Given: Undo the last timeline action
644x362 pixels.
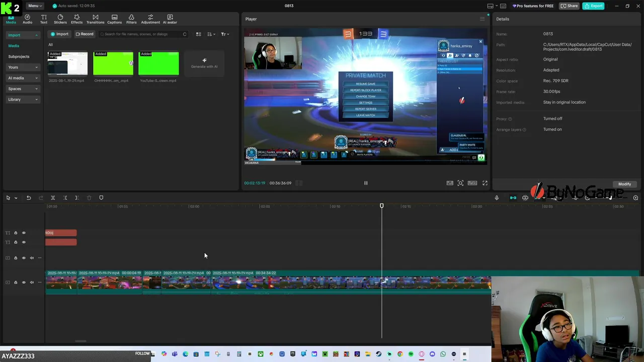Looking at the screenshot, I should 29,198.
